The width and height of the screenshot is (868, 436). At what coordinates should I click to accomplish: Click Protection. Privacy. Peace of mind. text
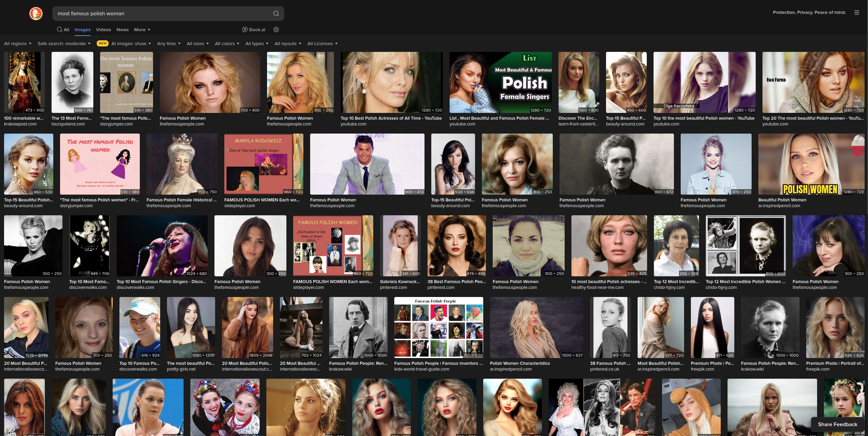[809, 13]
